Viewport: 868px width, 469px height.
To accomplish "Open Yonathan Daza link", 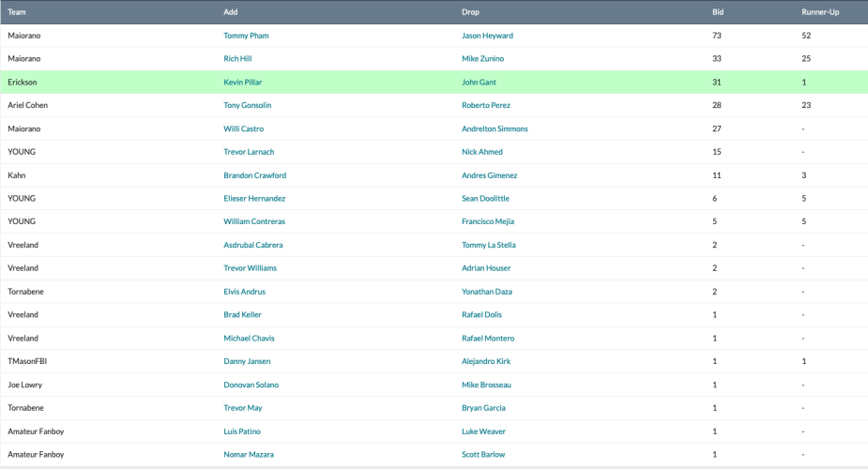I will point(487,292).
